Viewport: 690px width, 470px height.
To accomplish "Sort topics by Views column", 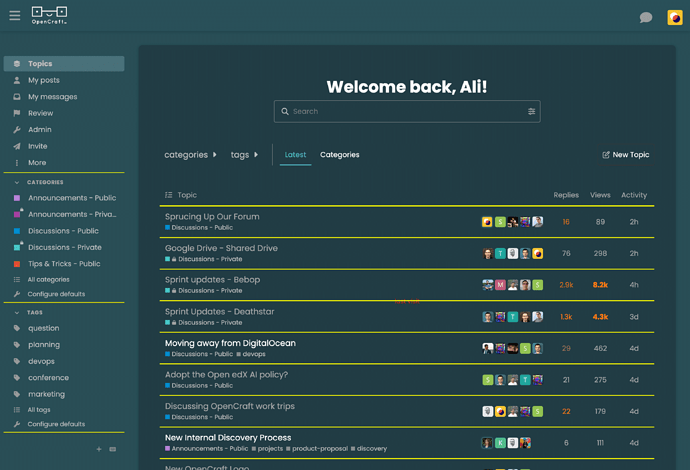I will (x=600, y=195).
